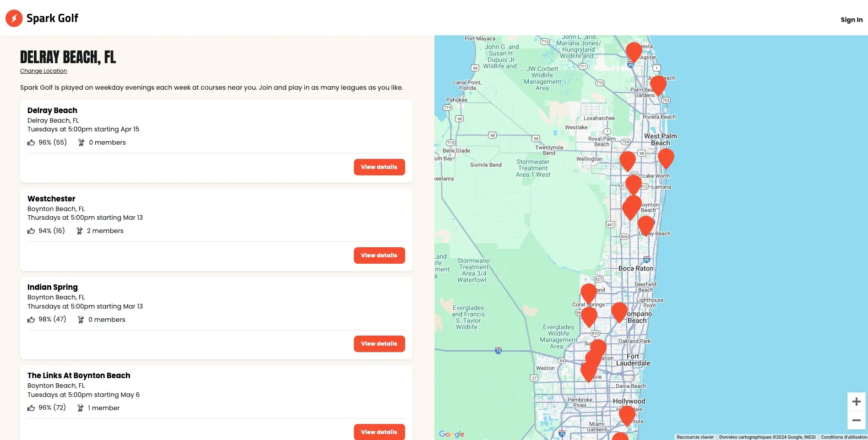Click the Indian Spring league title

pos(53,287)
